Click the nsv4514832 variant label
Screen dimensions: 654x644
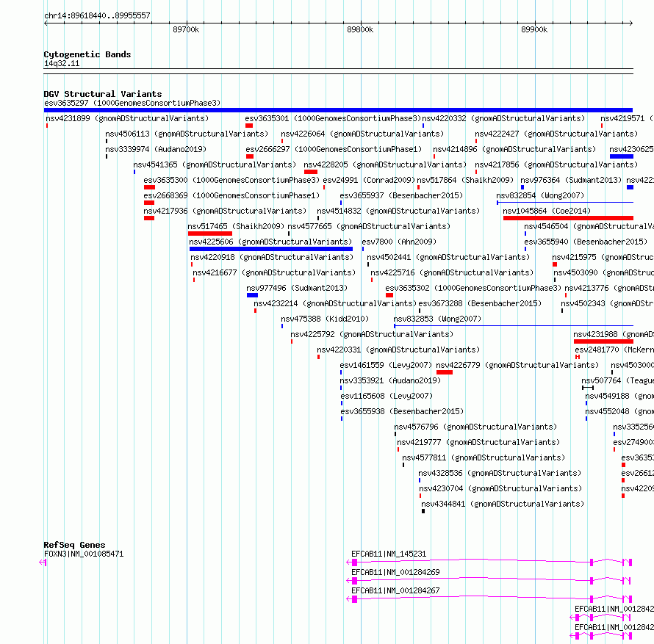[399, 211]
